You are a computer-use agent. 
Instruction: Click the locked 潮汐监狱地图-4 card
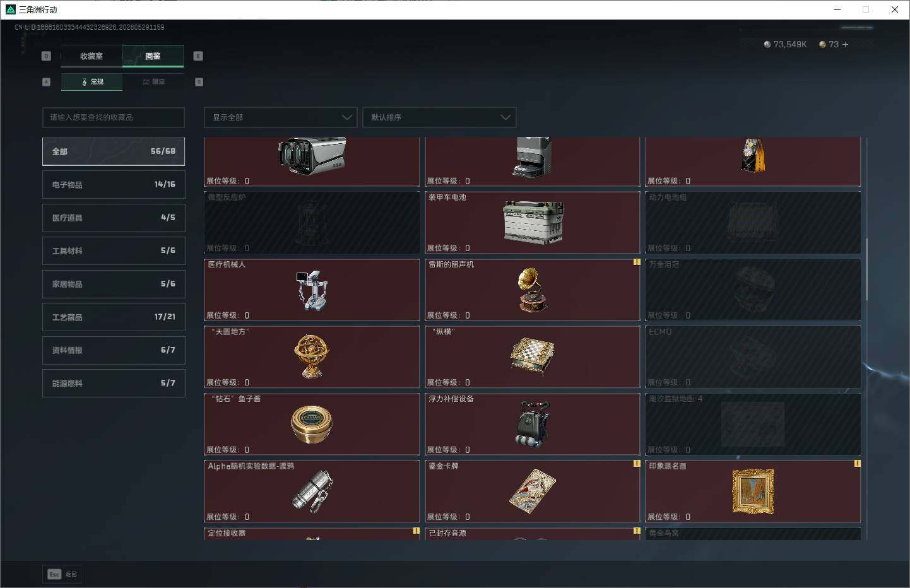[x=753, y=424]
